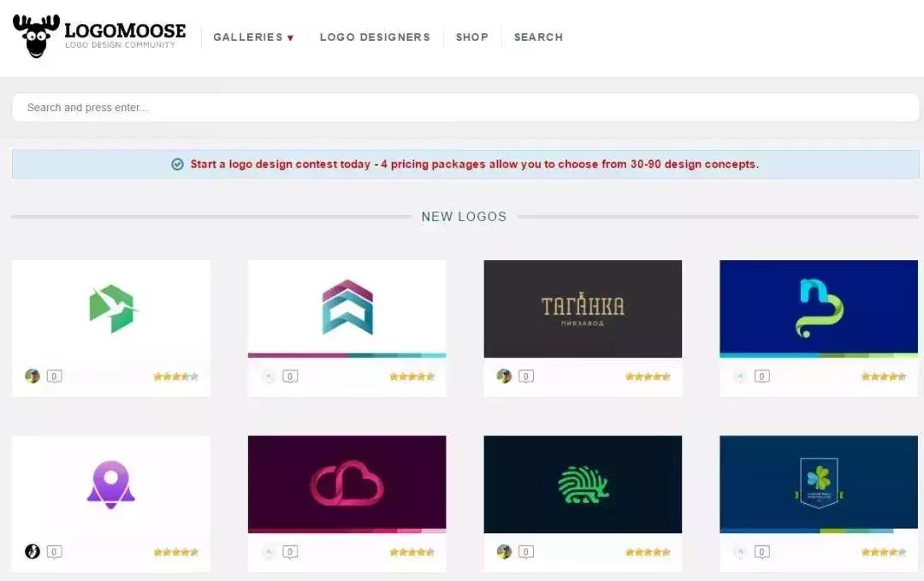Screen dimensions: 924x581
Task: Focus the 'Search and press enter' field
Action: [465, 108]
